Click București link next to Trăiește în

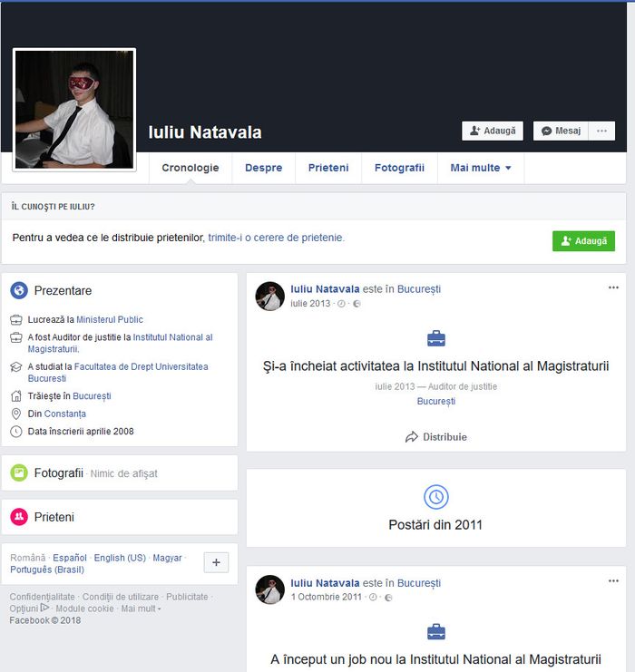click(x=92, y=396)
